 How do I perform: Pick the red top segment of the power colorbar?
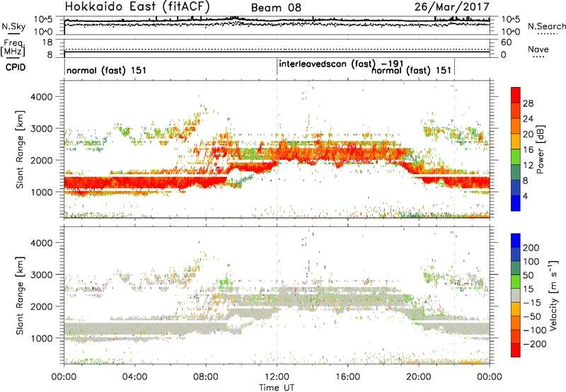click(516, 96)
